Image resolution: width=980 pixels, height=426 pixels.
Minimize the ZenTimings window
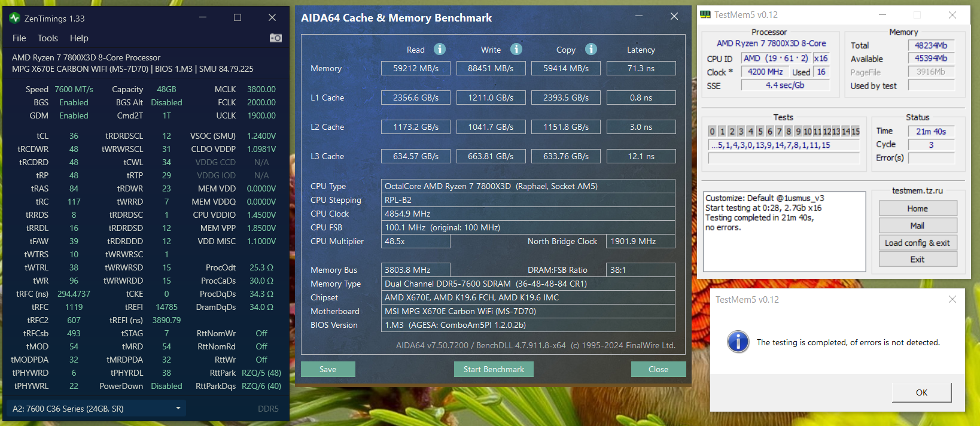203,18
